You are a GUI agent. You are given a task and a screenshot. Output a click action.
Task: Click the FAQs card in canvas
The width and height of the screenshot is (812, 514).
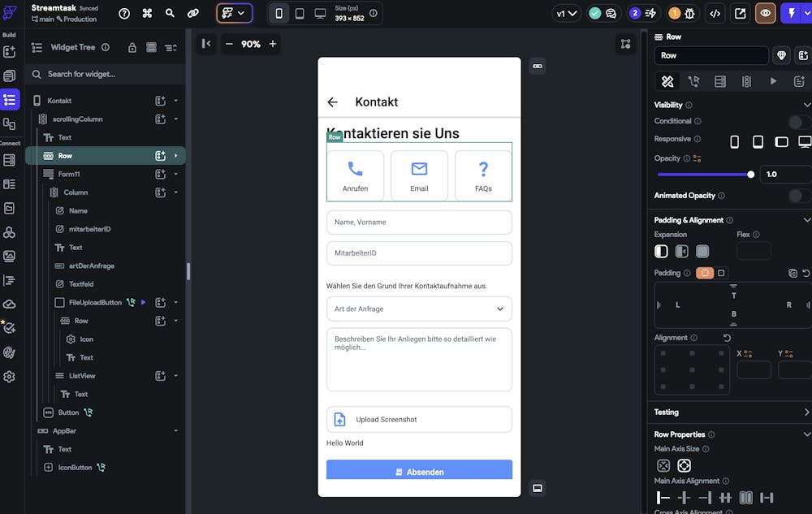483,175
